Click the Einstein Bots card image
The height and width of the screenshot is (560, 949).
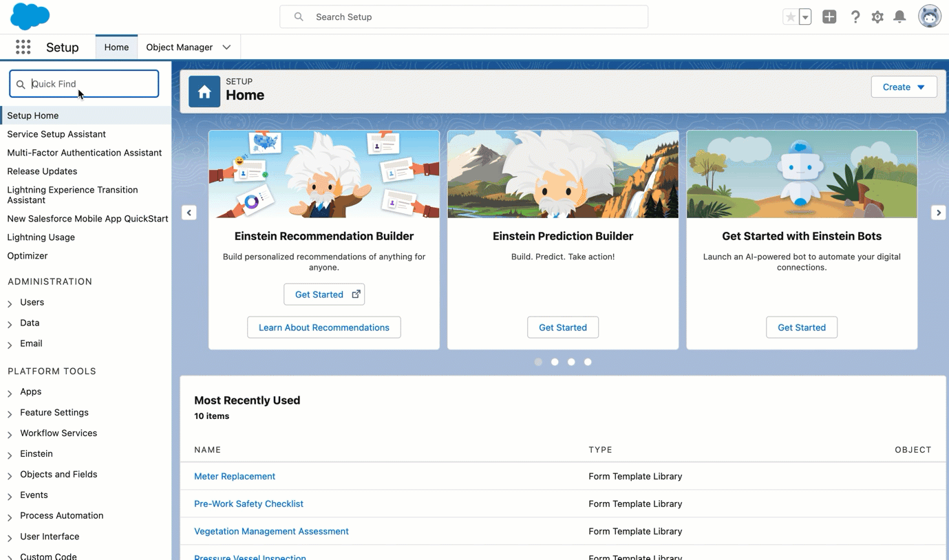coord(802,174)
